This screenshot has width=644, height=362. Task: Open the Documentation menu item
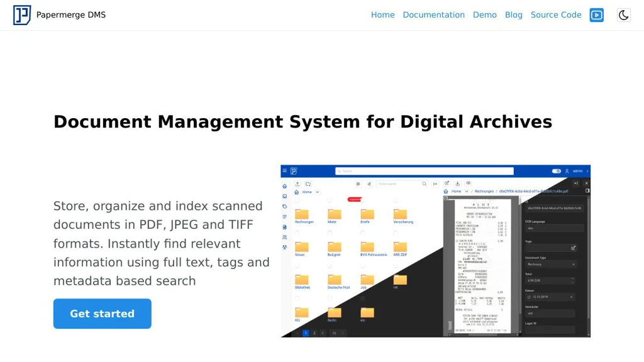(x=434, y=14)
